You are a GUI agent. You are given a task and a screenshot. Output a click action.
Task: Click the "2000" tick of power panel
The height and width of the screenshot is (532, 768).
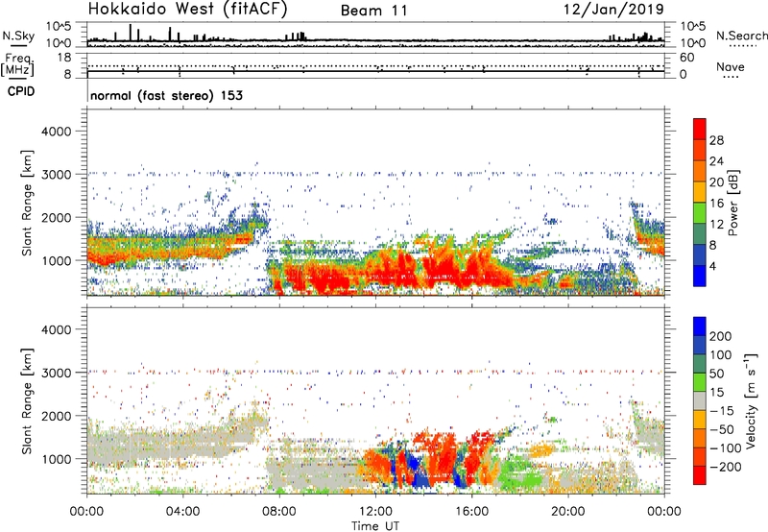(56, 217)
